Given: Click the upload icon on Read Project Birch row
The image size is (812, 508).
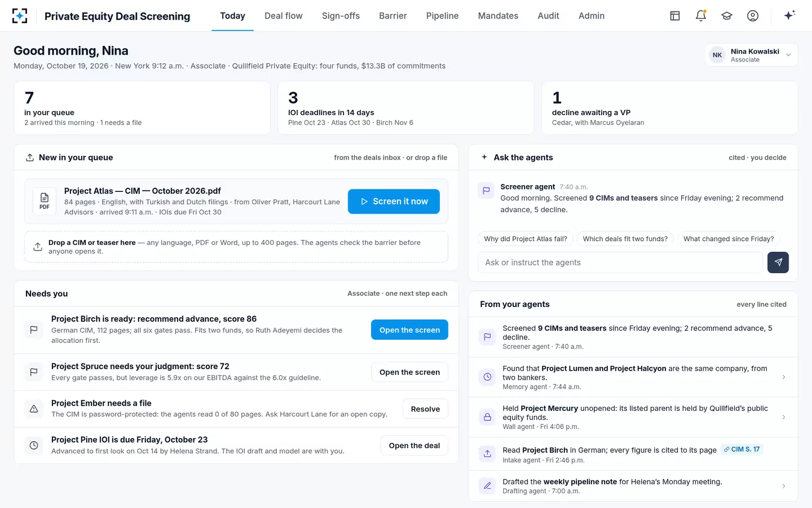Looking at the screenshot, I should (x=488, y=454).
